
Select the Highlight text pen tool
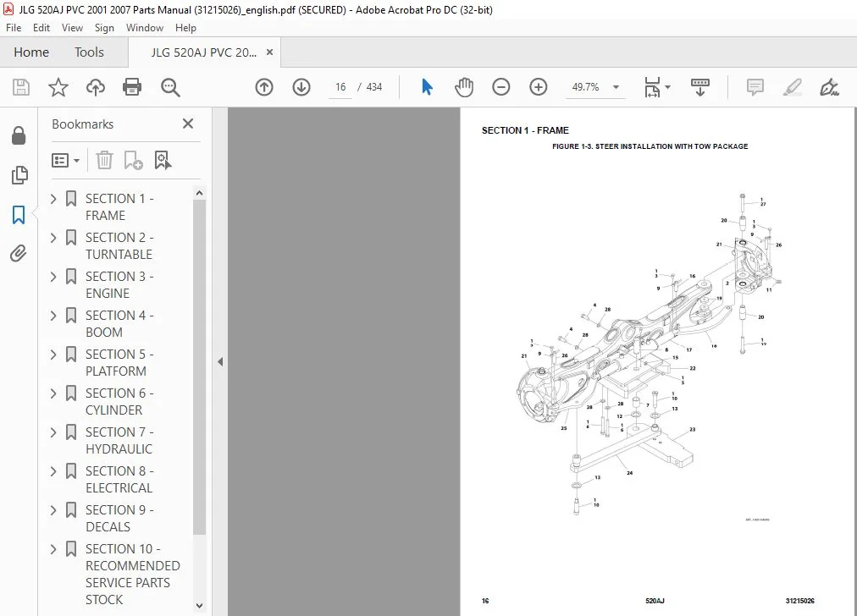(792, 87)
